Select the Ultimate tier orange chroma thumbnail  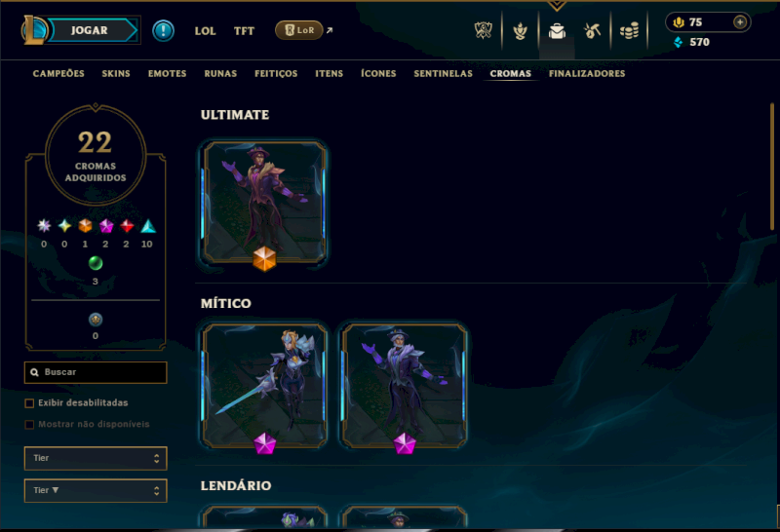click(x=264, y=203)
